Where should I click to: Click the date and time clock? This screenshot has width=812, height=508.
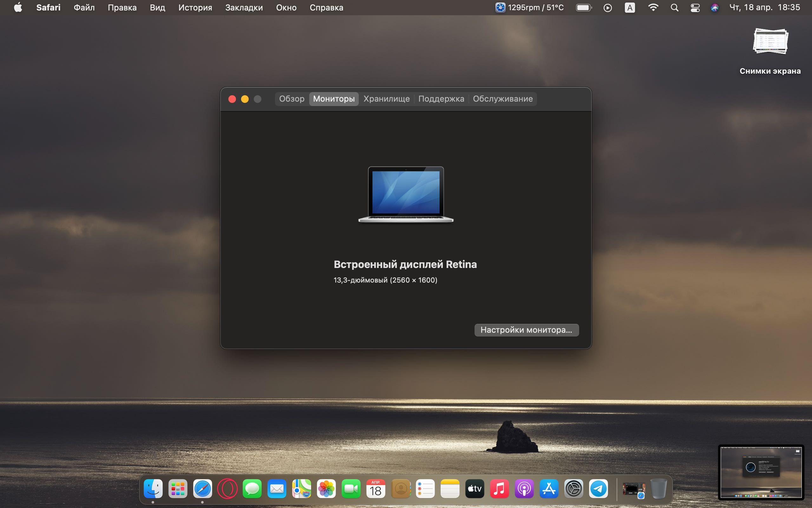pyautogui.click(x=765, y=7)
